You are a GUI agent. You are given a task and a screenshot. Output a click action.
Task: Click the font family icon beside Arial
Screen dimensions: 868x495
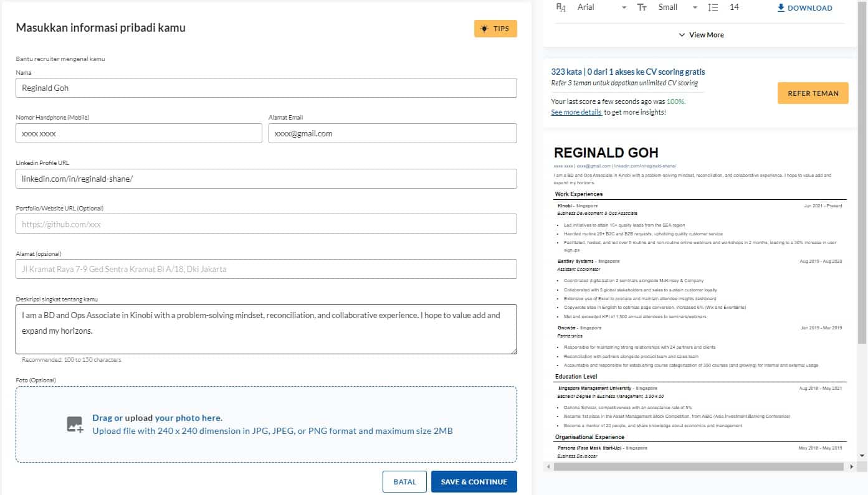coord(561,7)
